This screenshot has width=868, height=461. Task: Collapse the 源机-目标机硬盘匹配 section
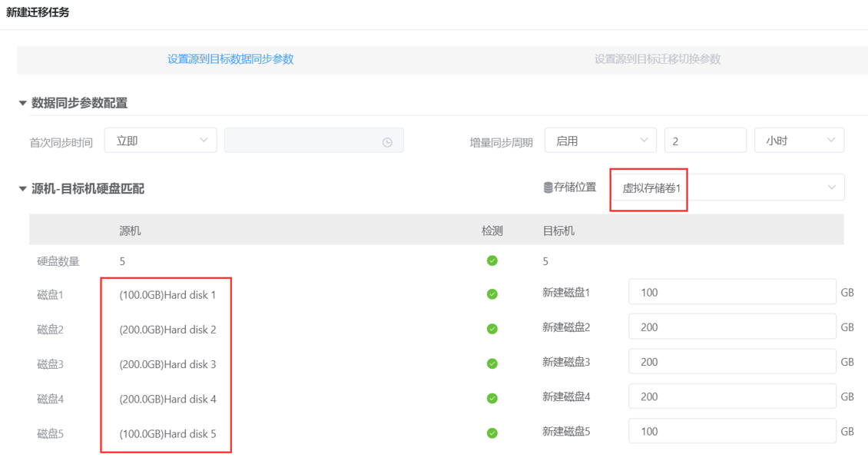(x=23, y=188)
